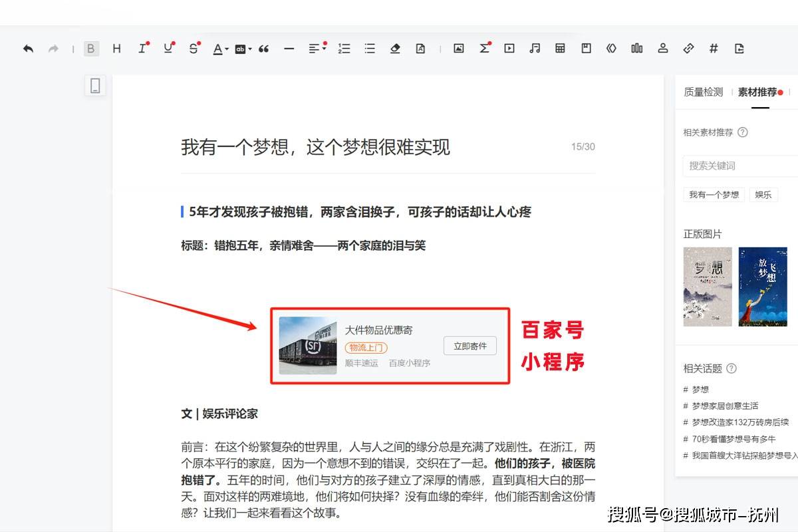Screen dimensions: 798x532
Task: Toggle underline formatting icon
Action: (168, 49)
